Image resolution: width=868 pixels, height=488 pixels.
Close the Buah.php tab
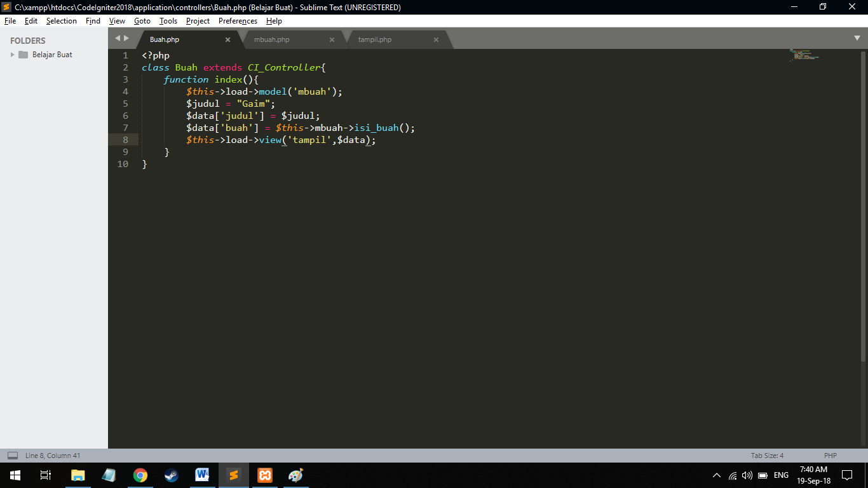click(x=227, y=39)
